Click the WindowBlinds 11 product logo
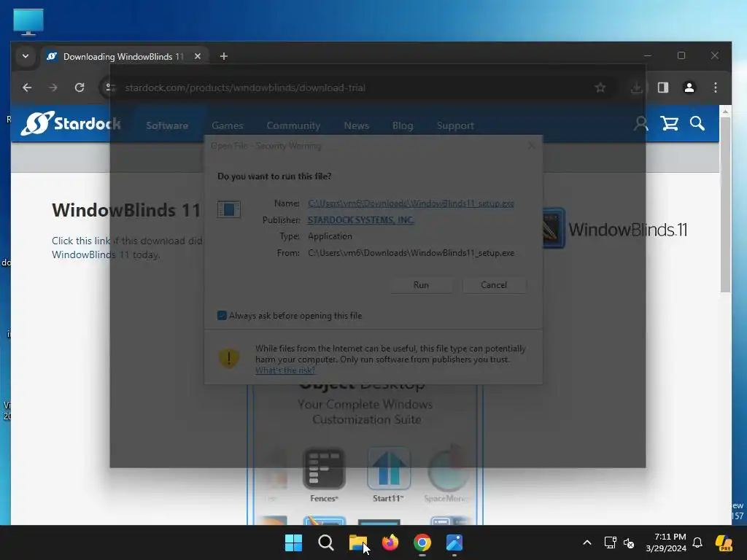This screenshot has height=560, width=747. click(614, 229)
